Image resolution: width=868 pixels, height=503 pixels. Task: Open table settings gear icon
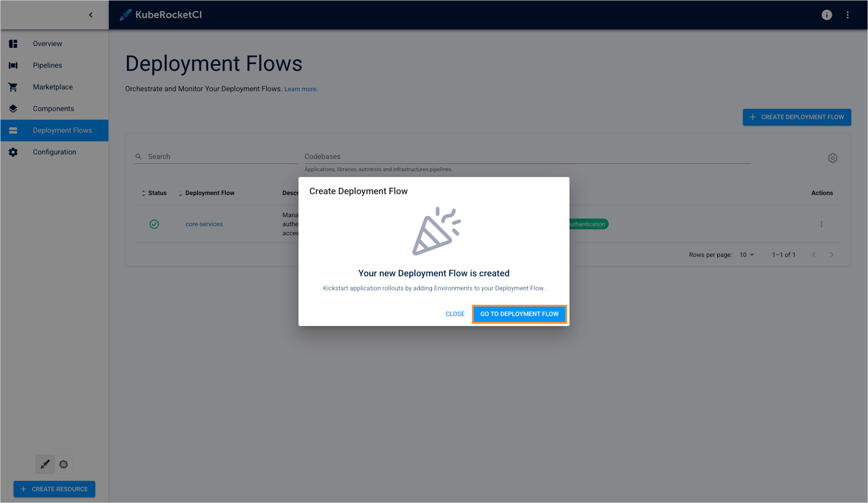(832, 158)
